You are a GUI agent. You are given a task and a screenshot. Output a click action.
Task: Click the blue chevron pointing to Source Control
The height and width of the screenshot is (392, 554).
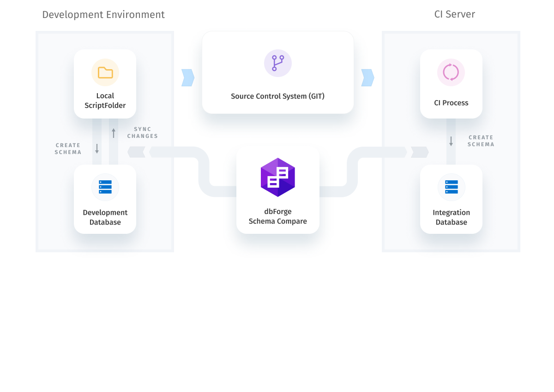point(187,77)
